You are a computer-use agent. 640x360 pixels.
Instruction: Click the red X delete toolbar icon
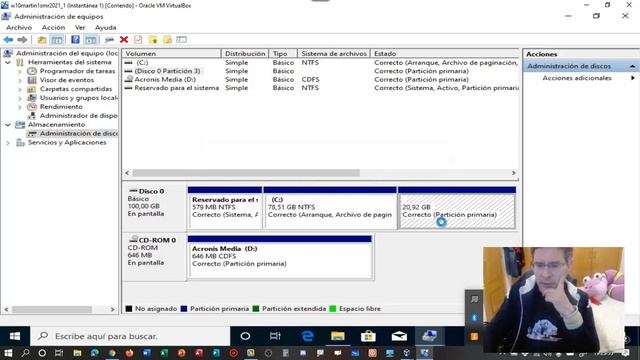coord(124,40)
